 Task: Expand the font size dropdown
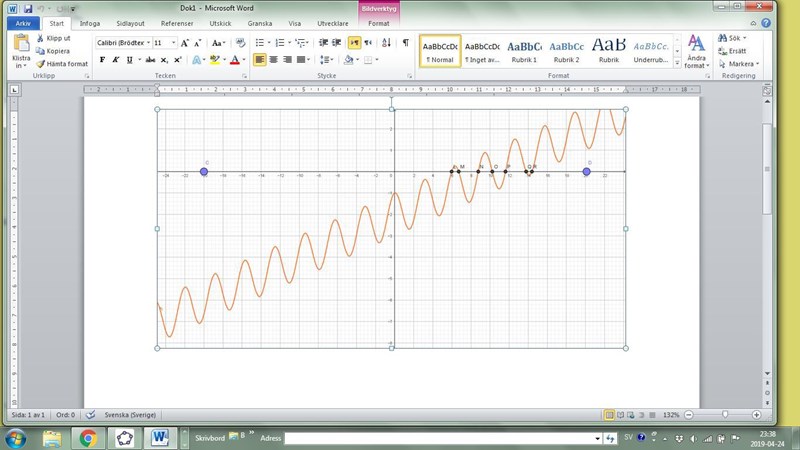[x=174, y=43]
